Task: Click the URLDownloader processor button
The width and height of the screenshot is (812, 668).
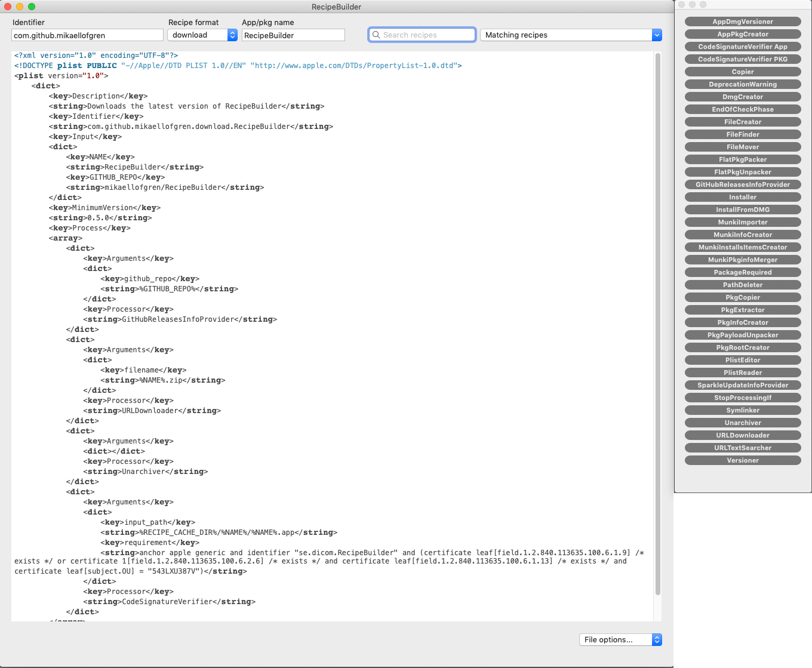Action: [743, 435]
